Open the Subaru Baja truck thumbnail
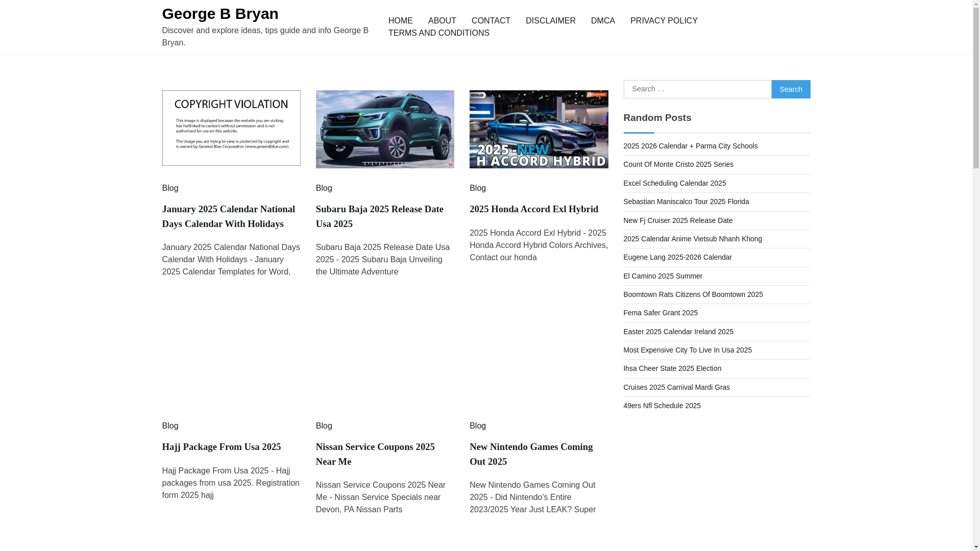This screenshot has width=980, height=551. click(385, 129)
